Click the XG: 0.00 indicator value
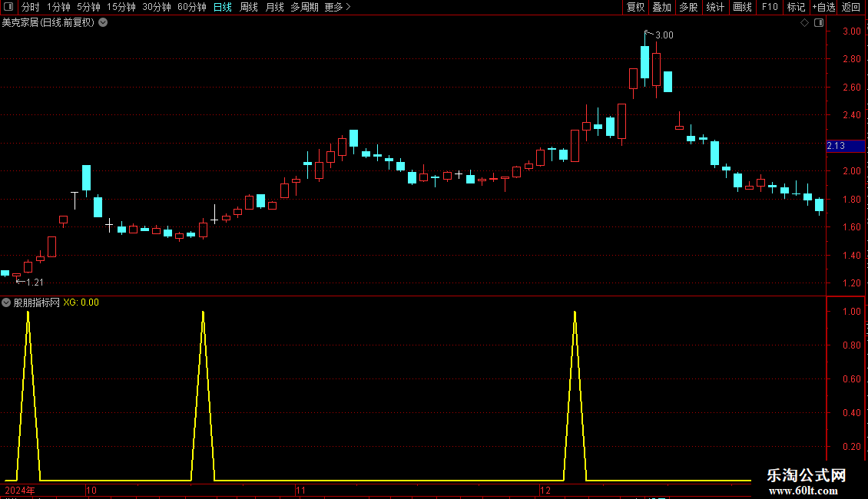Screen dimensions: 868x499 point(81,302)
